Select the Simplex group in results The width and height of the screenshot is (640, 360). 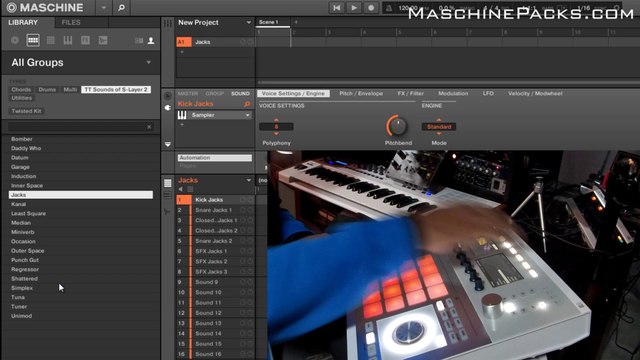(81, 288)
